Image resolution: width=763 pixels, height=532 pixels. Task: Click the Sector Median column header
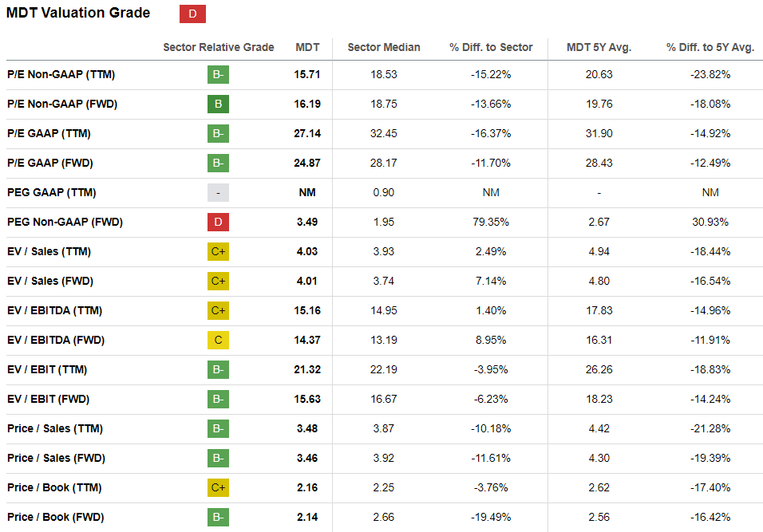pyautogui.click(x=384, y=47)
